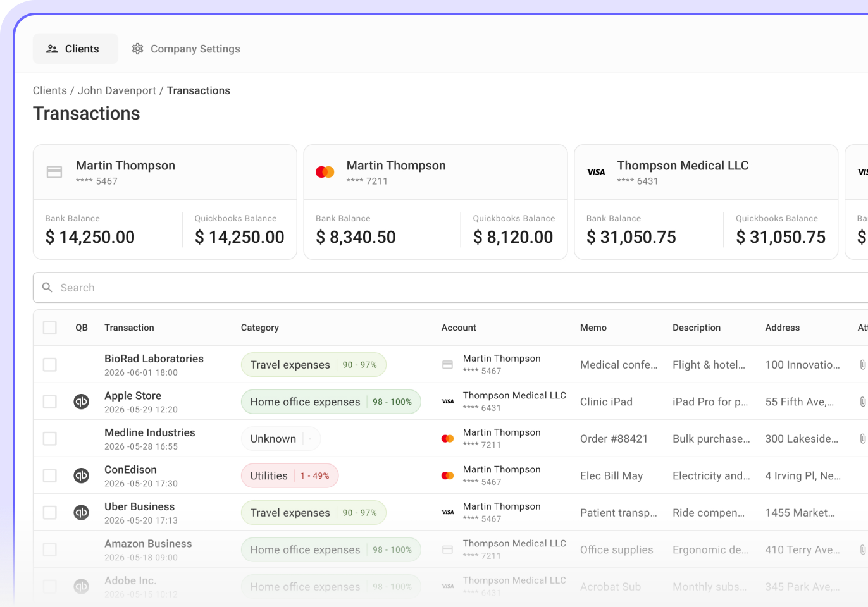The image size is (868, 607).
Task: Open the BioRad Laboratories transaction name
Action: click(x=154, y=359)
